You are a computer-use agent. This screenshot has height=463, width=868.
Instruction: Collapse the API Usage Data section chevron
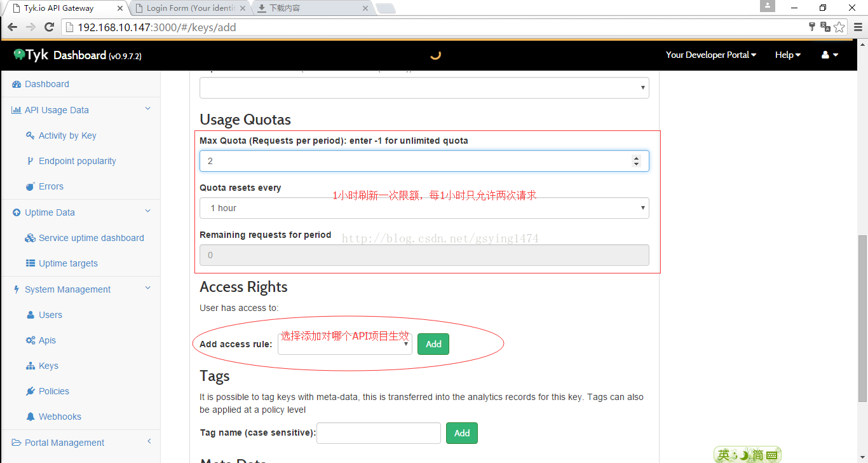click(148, 109)
